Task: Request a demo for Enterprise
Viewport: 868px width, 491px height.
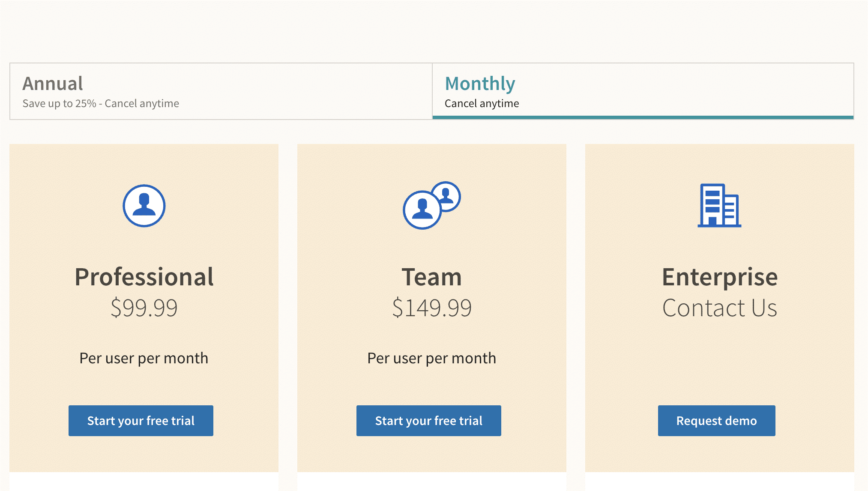Action: pos(716,420)
